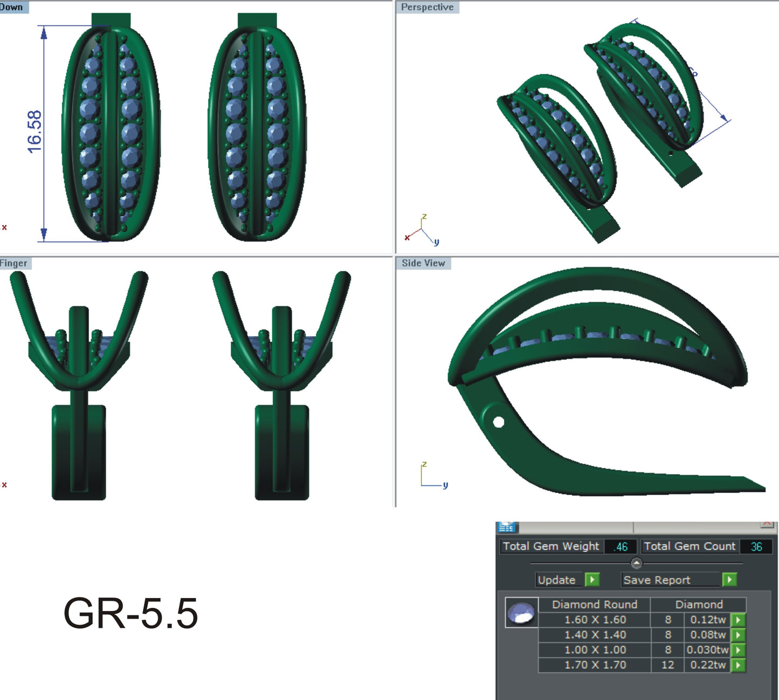
Task: Click the green arrow for 1.40 X 1.40 gems
Action: [738, 635]
